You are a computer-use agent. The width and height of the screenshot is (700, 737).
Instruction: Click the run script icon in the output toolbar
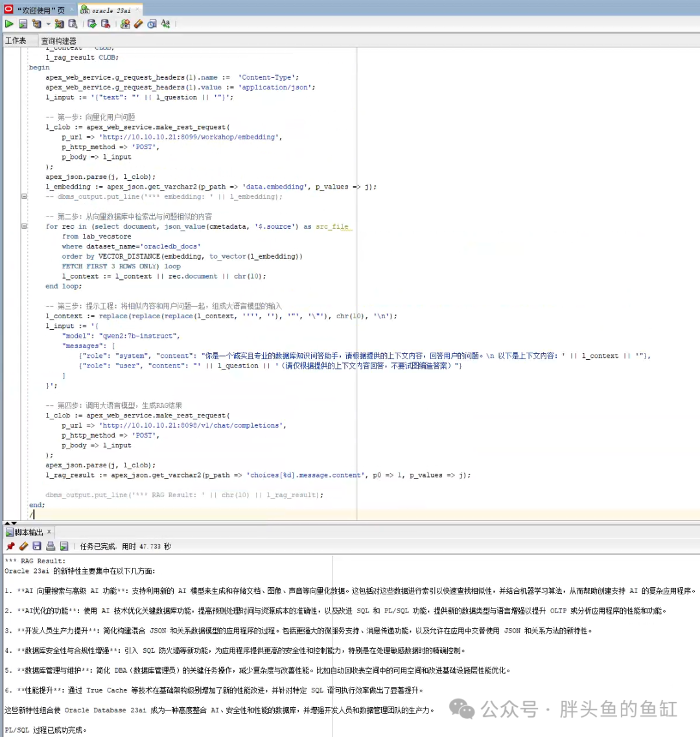click(64, 546)
